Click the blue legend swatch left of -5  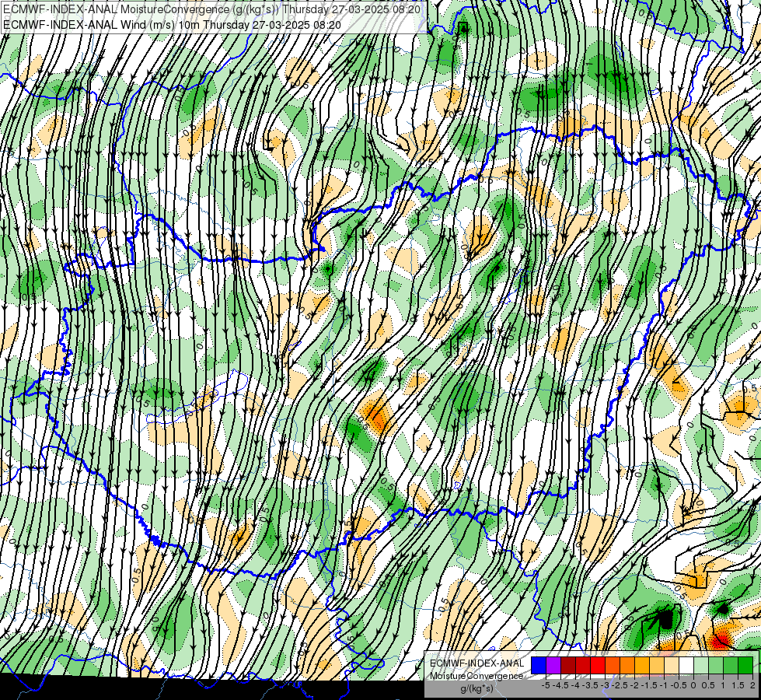[x=539, y=666]
